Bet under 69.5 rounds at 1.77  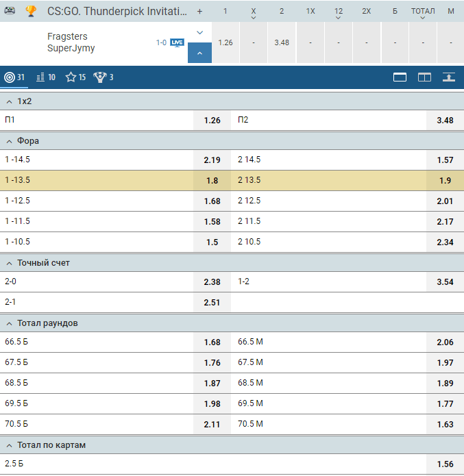(x=445, y=404)
